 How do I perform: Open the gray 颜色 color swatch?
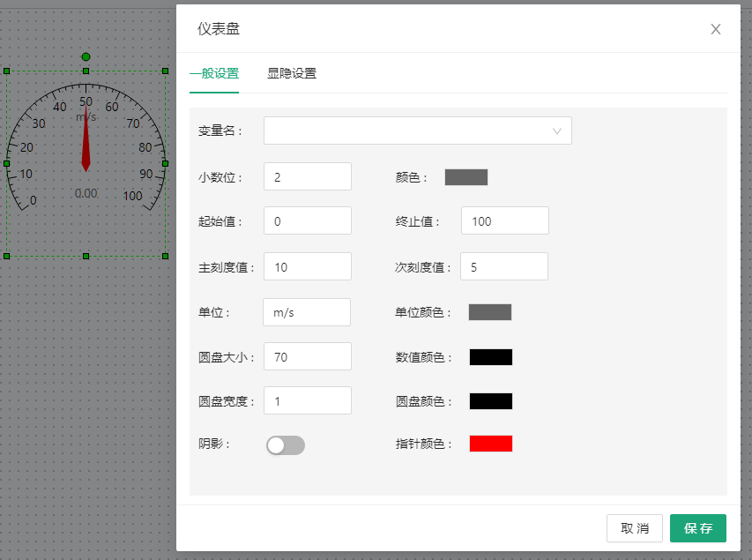[x=466, y=177]
